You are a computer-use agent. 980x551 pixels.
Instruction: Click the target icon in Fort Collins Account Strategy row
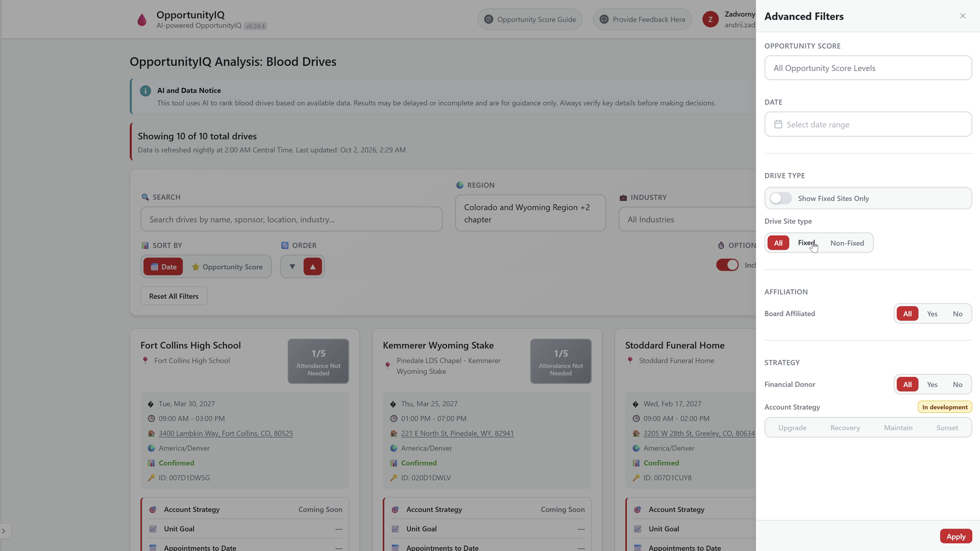(x=153, y=510)
